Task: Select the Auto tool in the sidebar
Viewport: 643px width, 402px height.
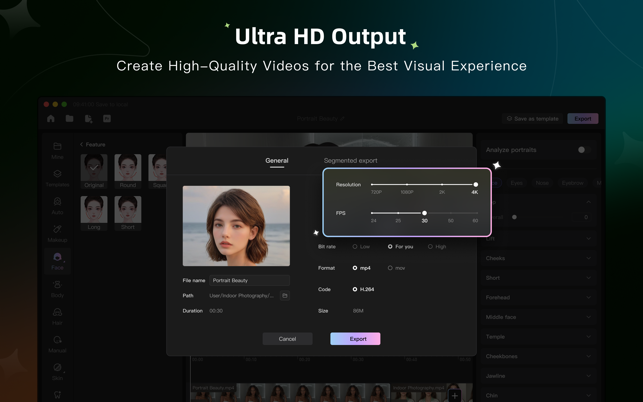Action: tap(57, 206)
